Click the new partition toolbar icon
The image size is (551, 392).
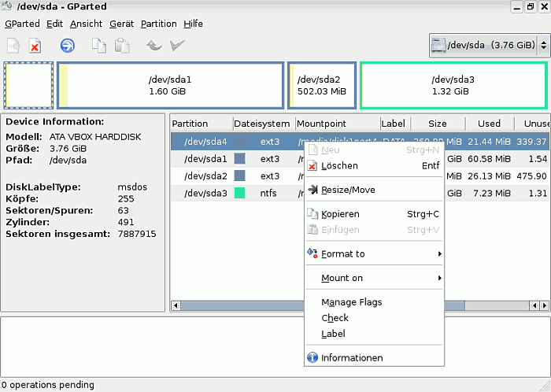click(13, 46)
